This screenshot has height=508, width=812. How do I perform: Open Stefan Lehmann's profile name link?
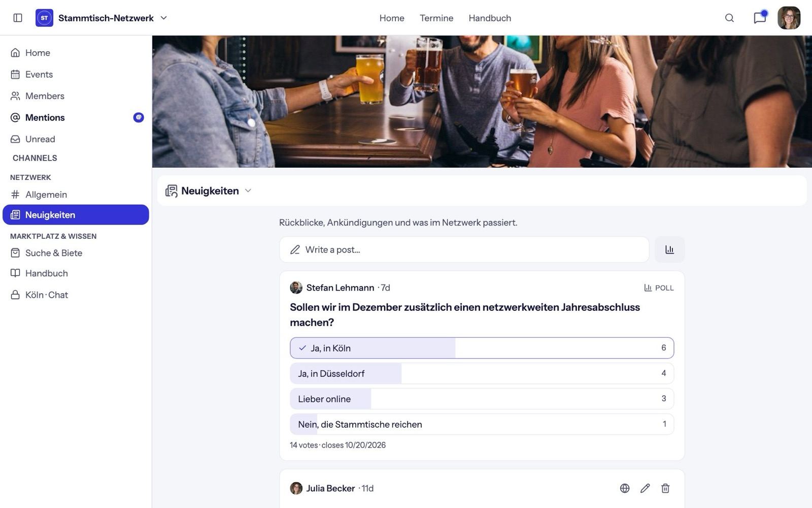click(340, 288)
